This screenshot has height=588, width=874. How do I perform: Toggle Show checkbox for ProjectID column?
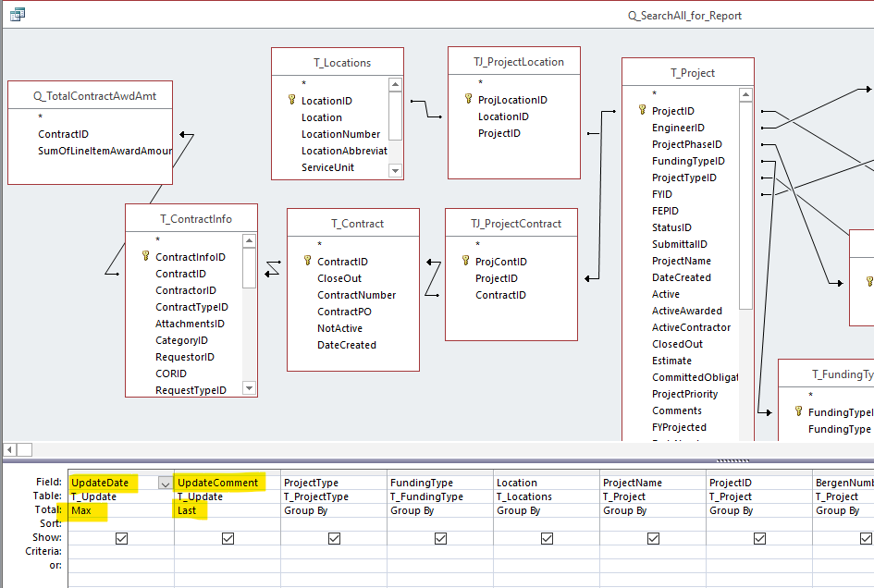click(759, 538)
